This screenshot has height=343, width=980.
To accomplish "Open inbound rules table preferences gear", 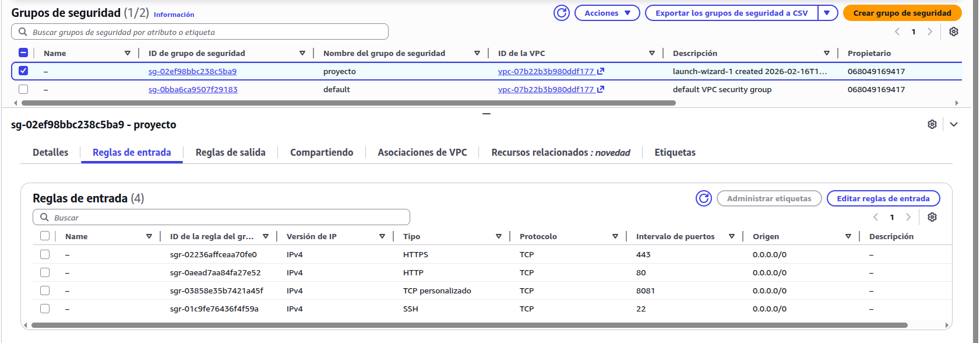I will 932,217.
